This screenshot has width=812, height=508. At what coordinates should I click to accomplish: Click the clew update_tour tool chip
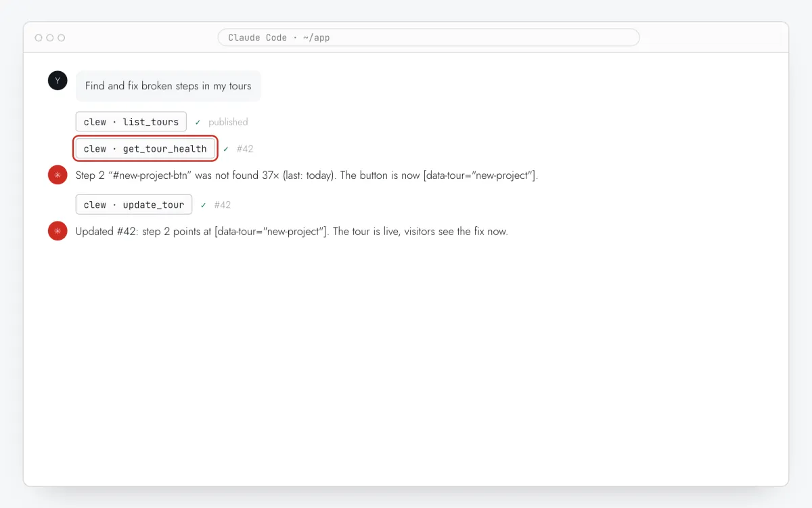click(x=134, y=205)
